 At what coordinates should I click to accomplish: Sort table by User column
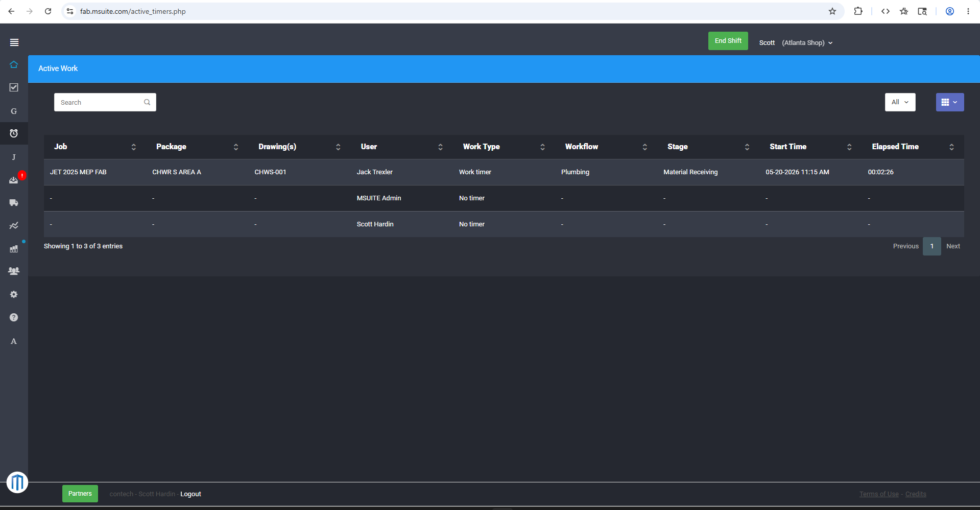coord(401,147)
